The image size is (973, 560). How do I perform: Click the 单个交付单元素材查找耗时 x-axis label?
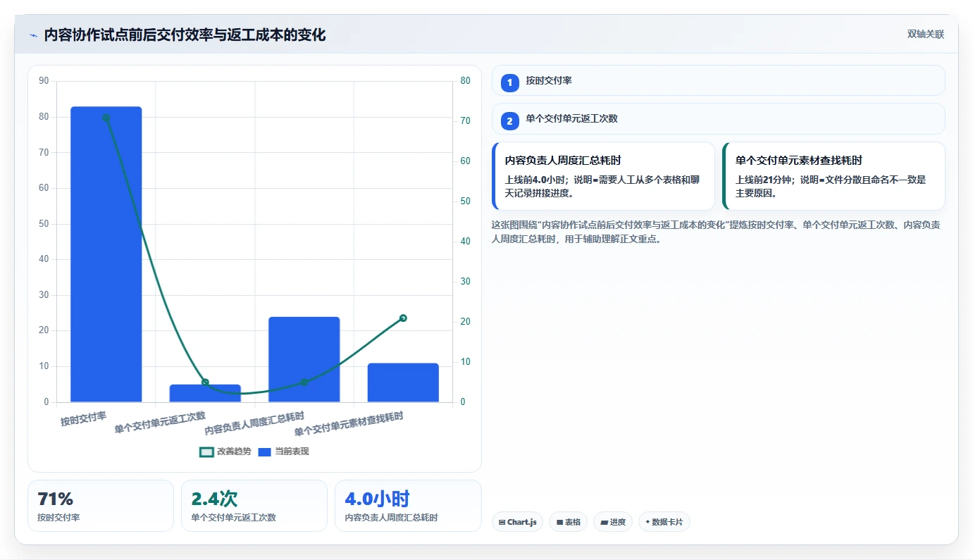pyautogui.click(x=349, y=425)
